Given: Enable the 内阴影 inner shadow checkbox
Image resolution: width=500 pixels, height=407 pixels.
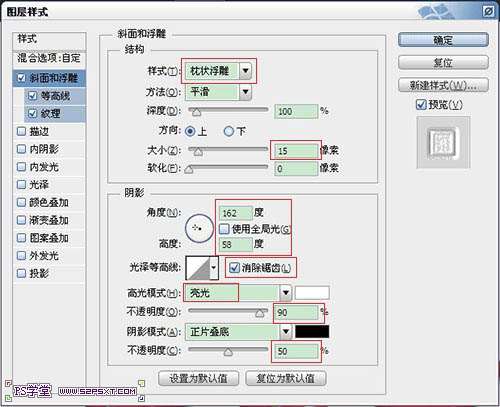Looking at the screenshot, I should pos(21,149).
